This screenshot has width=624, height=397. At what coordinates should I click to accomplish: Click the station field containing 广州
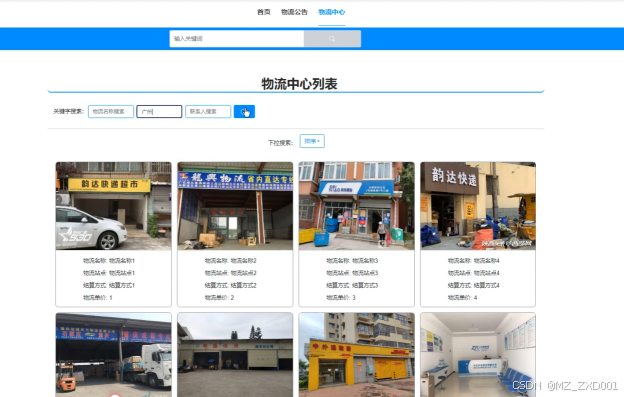click(159, 111)
